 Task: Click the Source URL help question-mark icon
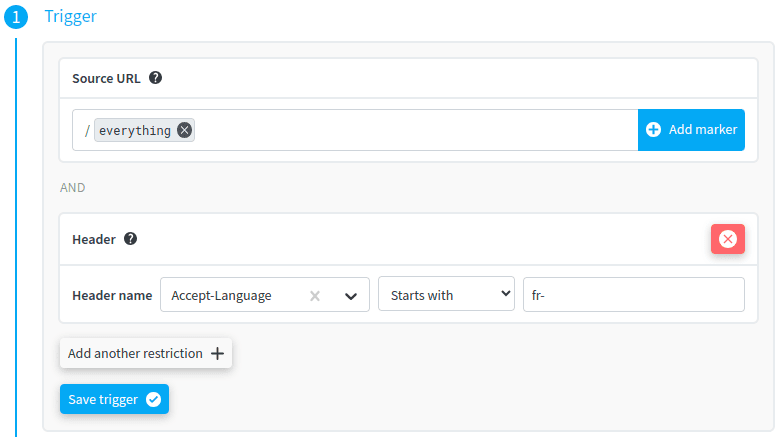click(x=156, y=78)
